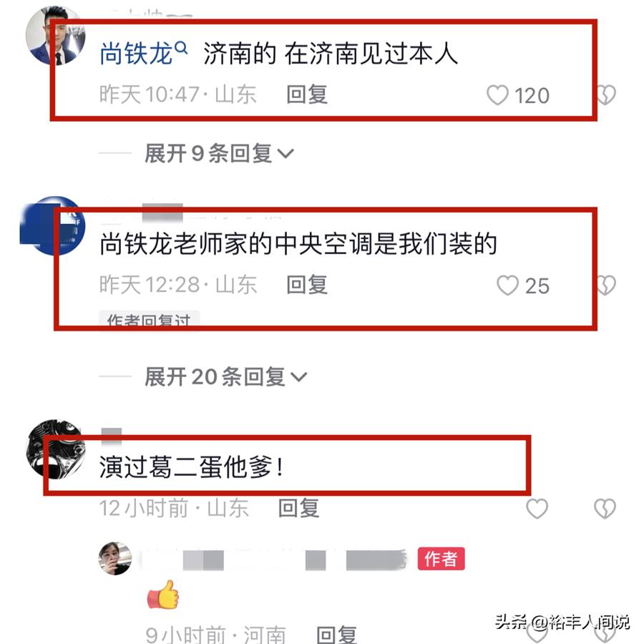Screen dimensions: 644x644
Task: Reply to comment from 12小时前
Action: click(x=298, y=508)
